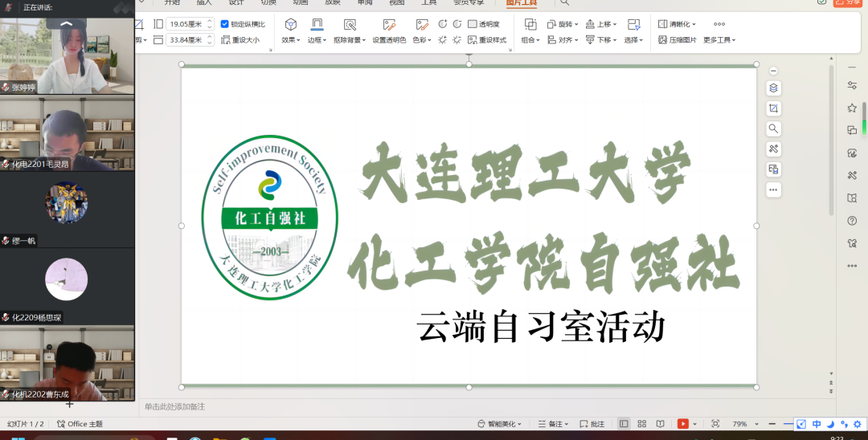The image size is (868, 440).
Task: Click the star icon in the right sidebar
Action: click(x=852, y=108)
